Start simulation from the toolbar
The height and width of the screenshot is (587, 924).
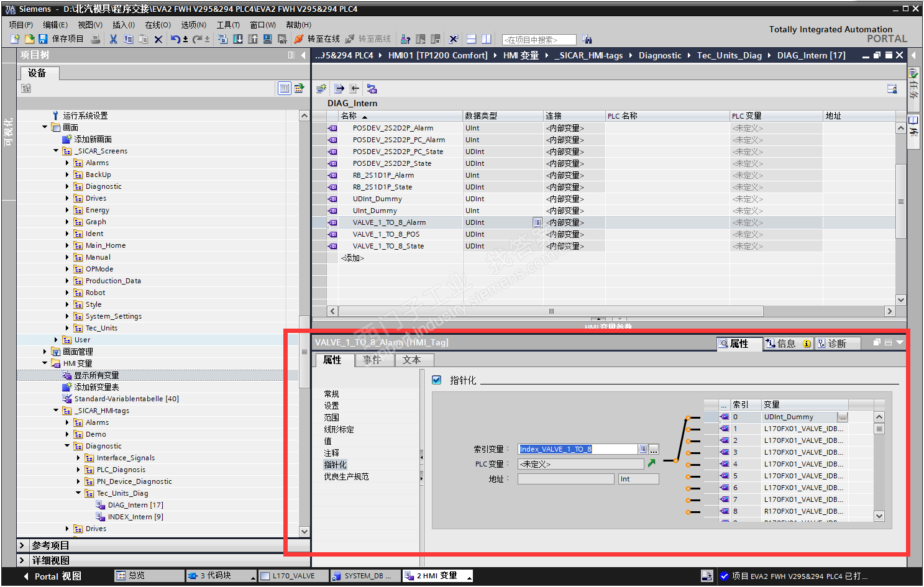coord(267,39)
